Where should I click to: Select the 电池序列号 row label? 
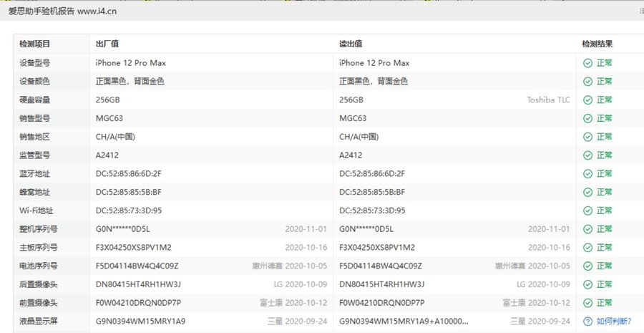[x=38, y=266]
